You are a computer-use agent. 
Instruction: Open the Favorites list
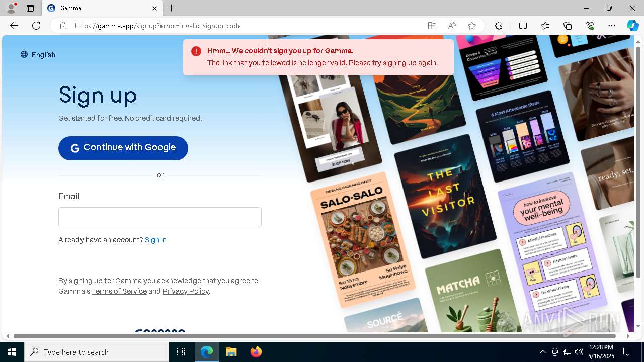click(545, 26)
